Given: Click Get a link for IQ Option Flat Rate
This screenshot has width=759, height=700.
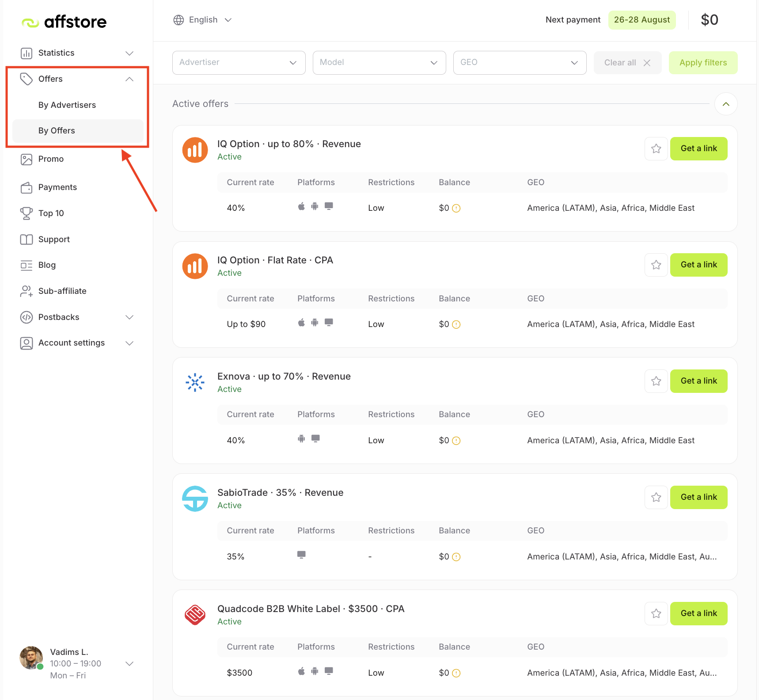Looking at the screenshot, I should coord(698,265).
